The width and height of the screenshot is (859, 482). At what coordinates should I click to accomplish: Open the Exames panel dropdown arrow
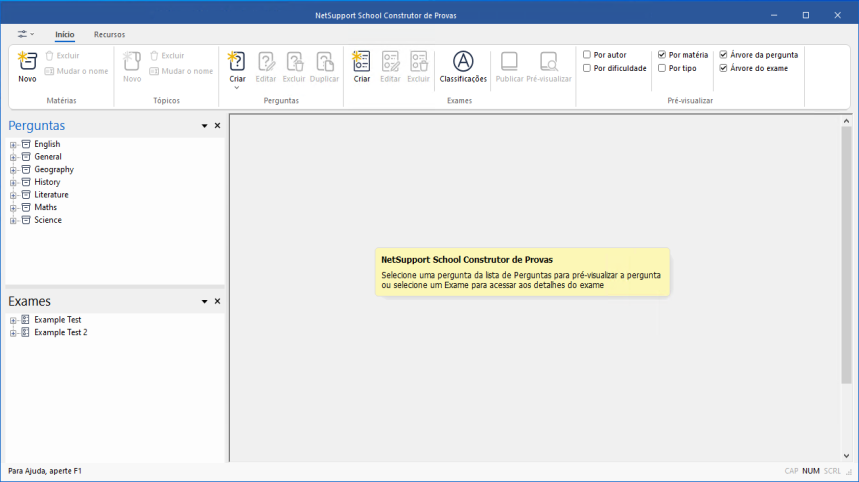[204, 302]
